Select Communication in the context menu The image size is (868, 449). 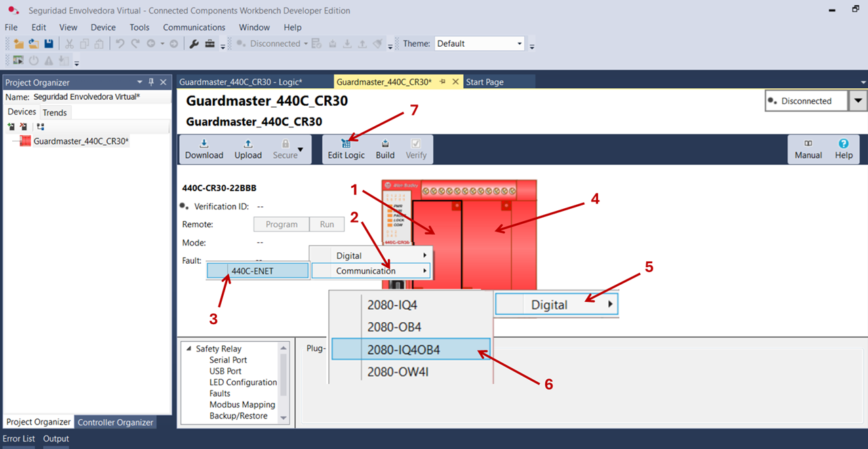[372, 271]
